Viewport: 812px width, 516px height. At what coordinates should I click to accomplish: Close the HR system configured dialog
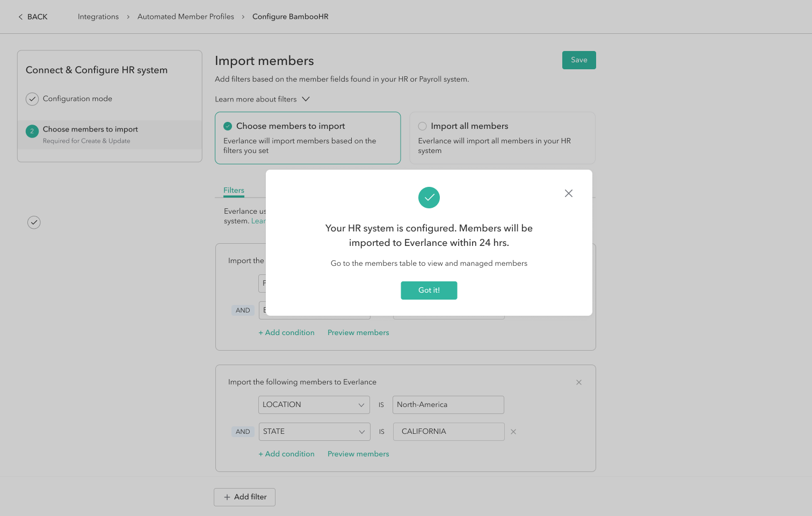pos(568,193)
